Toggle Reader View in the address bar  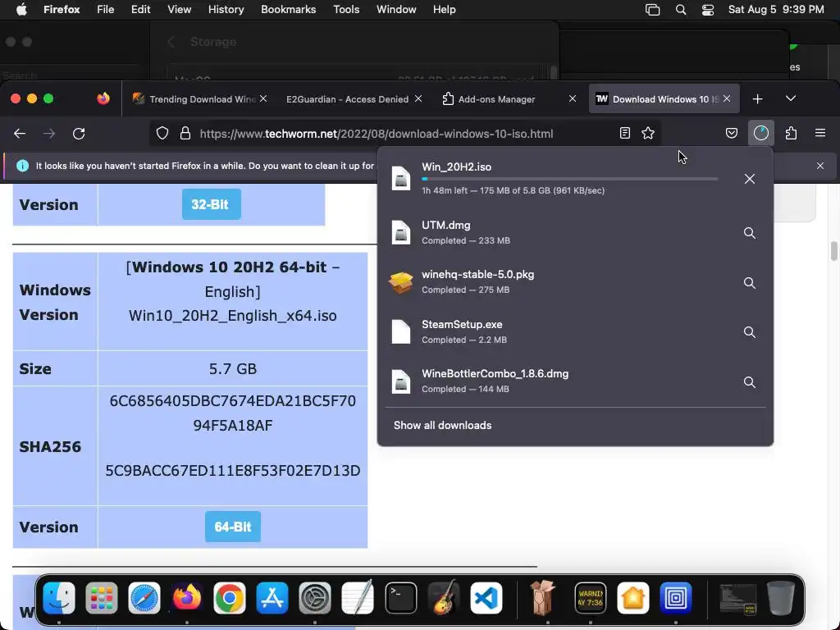pyautogui.click(x=624, y=134)
